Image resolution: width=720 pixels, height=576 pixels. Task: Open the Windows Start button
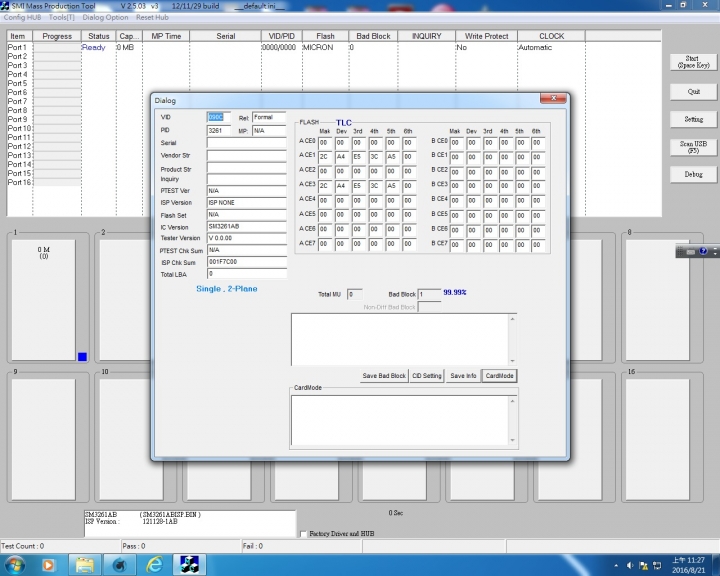pyautogui.click(x=15, y=565)
